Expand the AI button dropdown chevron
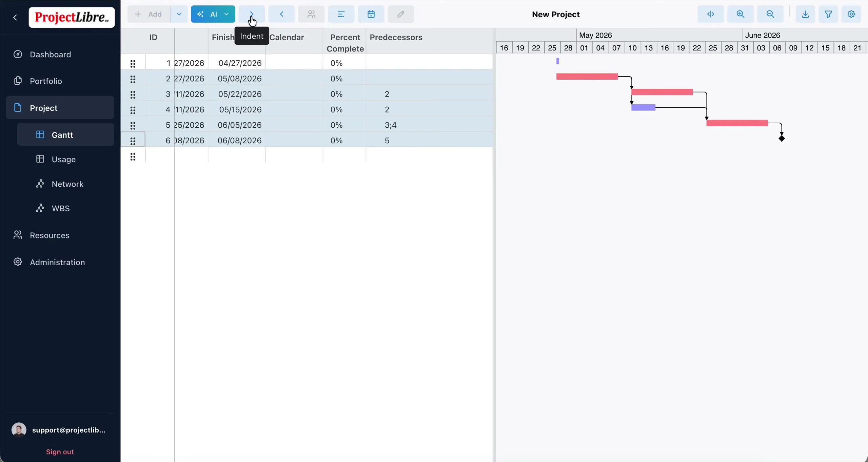 [226, 14]
